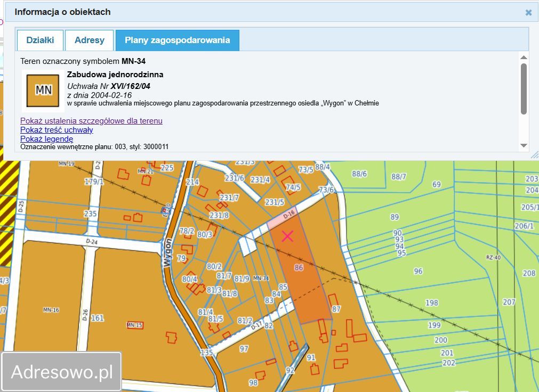This screenshot has height=392, width=539.
Task: Click the D-26 road label
Action: point(85,315)
